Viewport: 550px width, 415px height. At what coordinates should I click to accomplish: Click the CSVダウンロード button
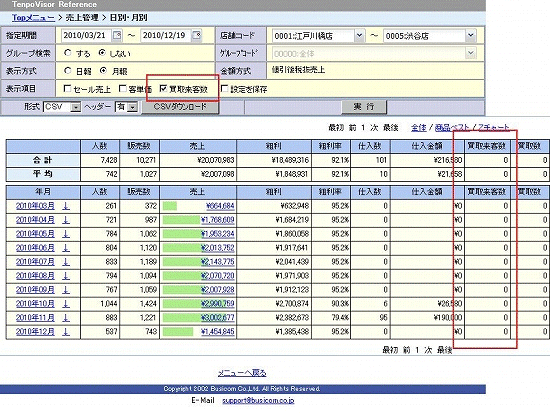pyautogui.click(x=180, y=107)
